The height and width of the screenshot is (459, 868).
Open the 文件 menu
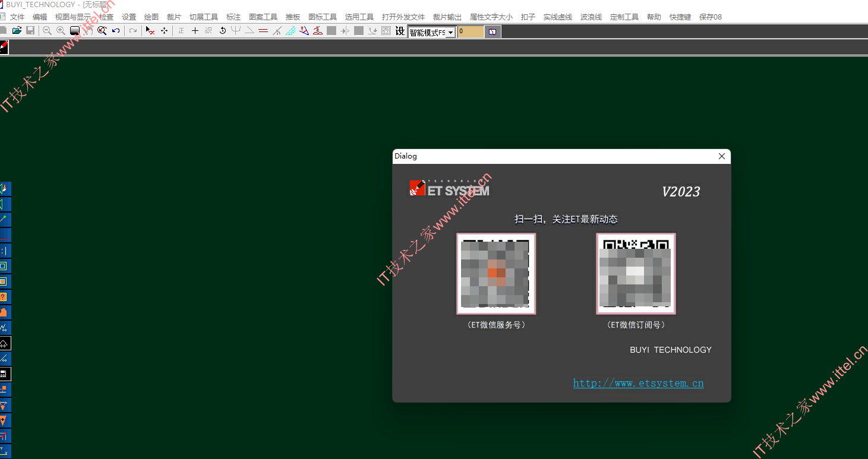17,17
